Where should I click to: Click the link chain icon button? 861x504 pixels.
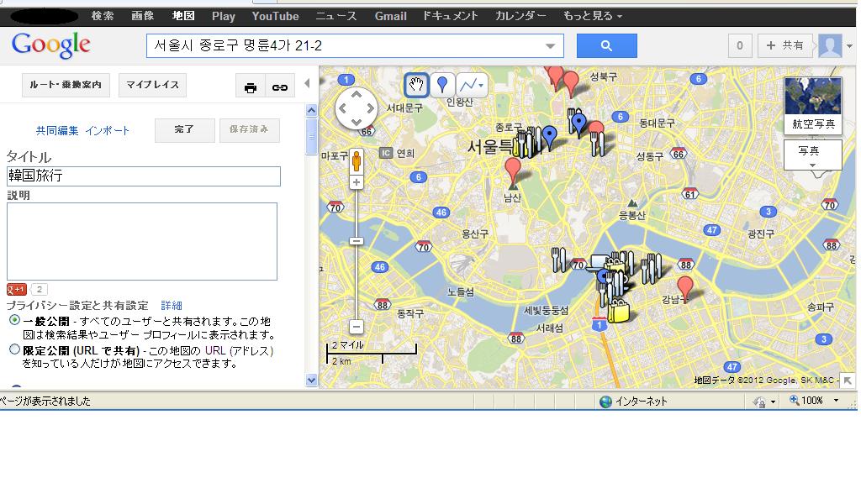click(x=280, y=87)
